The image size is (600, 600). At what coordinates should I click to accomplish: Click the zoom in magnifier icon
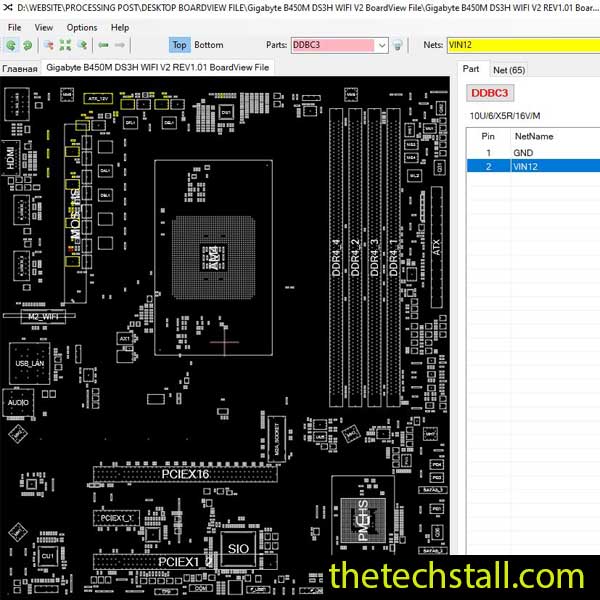pos(50,45)
